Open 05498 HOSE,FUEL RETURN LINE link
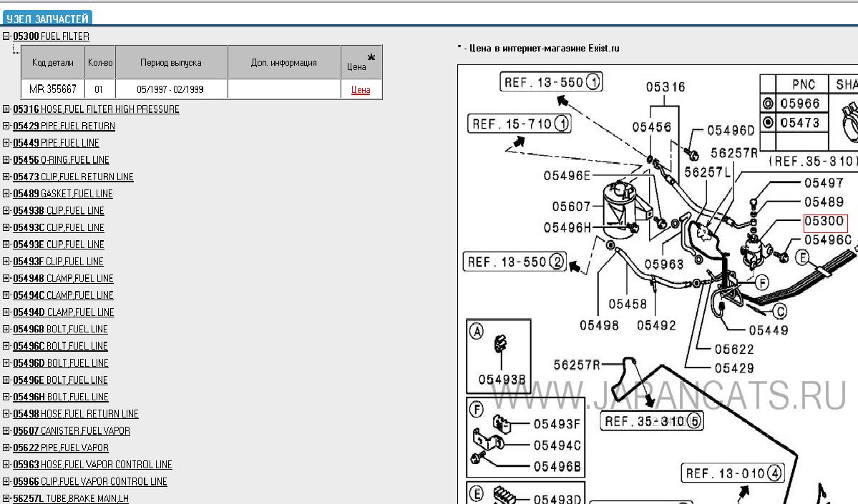Image resolution: width=858 pixels, height=504 pixels. click(x=76, y=415)
